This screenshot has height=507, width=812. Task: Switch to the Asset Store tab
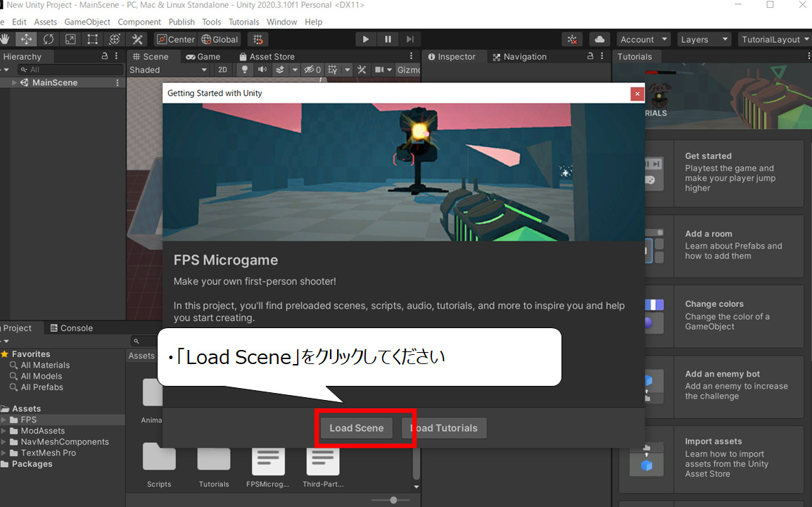tap(267, 56)
